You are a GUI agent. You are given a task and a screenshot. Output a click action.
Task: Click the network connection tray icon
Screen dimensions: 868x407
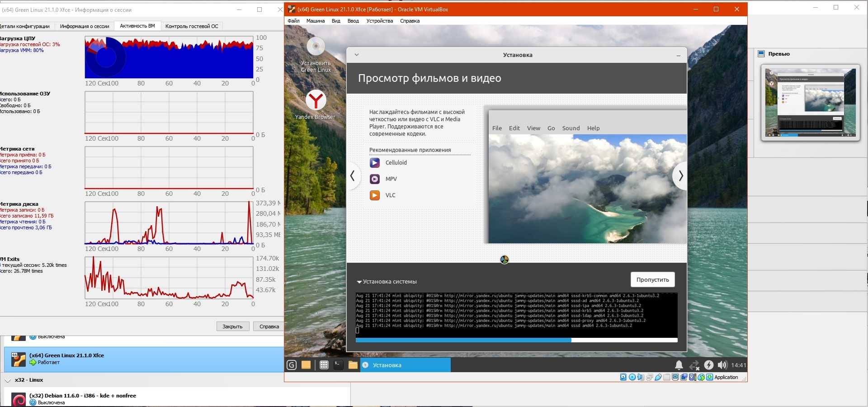click(x=694, y=365)
